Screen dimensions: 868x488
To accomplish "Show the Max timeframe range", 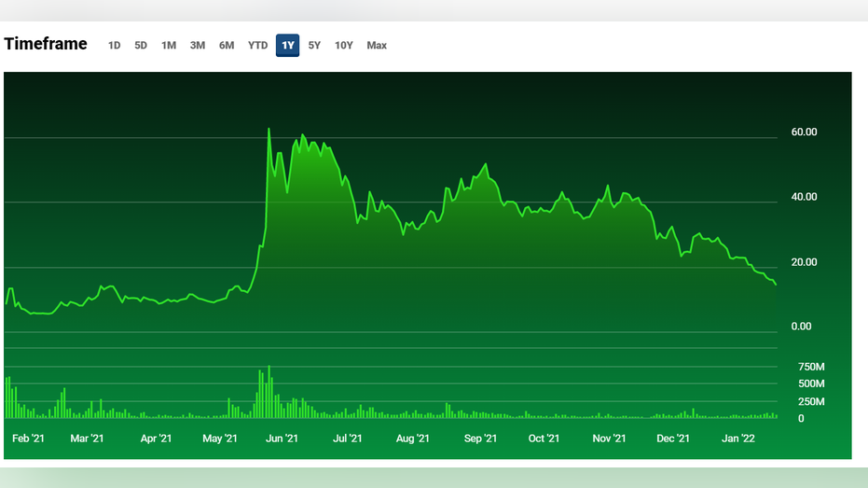I will click(x=377, y=46).
